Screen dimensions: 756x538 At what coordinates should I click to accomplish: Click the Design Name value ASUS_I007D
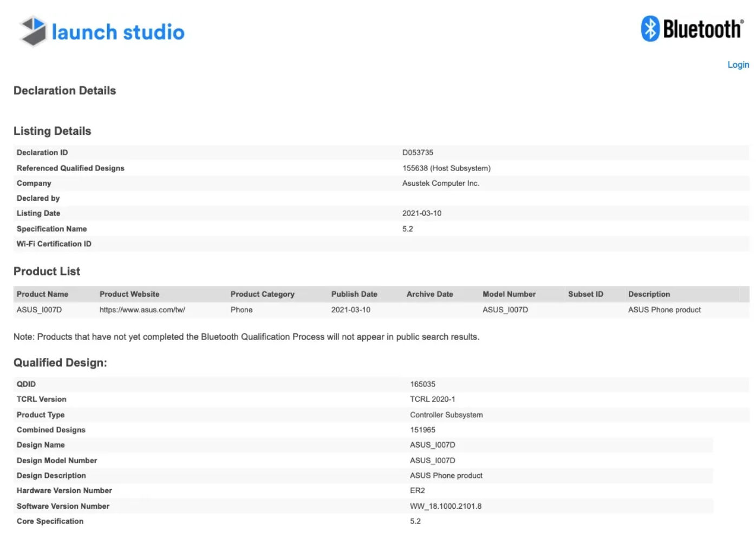(433, 445)
